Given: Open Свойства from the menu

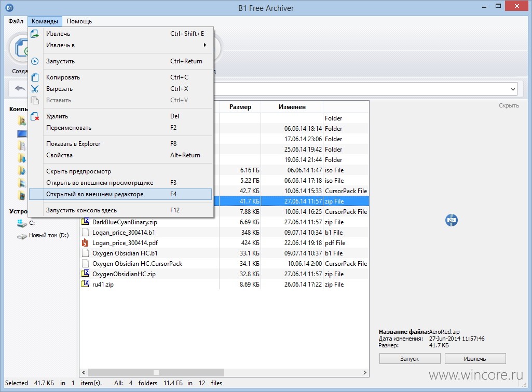Looking at the screenshot, I should click(x=120, y=155).
